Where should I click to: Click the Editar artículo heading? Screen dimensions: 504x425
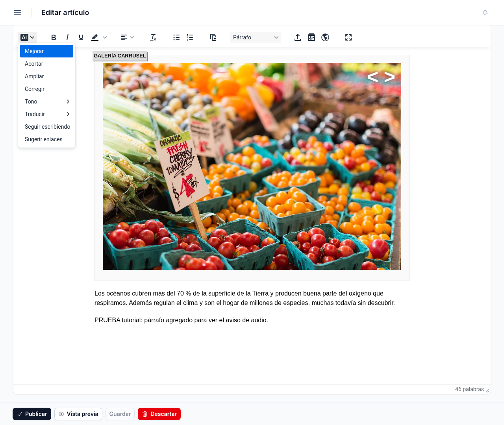65,13
